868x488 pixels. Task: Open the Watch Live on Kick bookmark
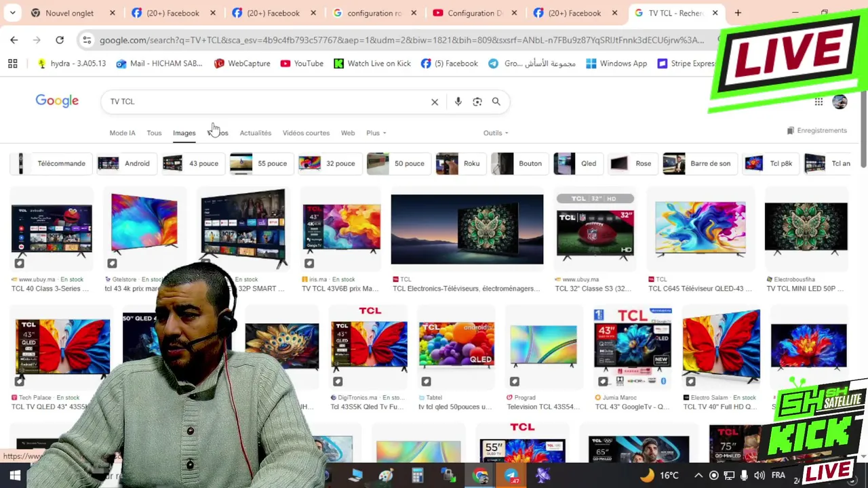coord(372,63)
